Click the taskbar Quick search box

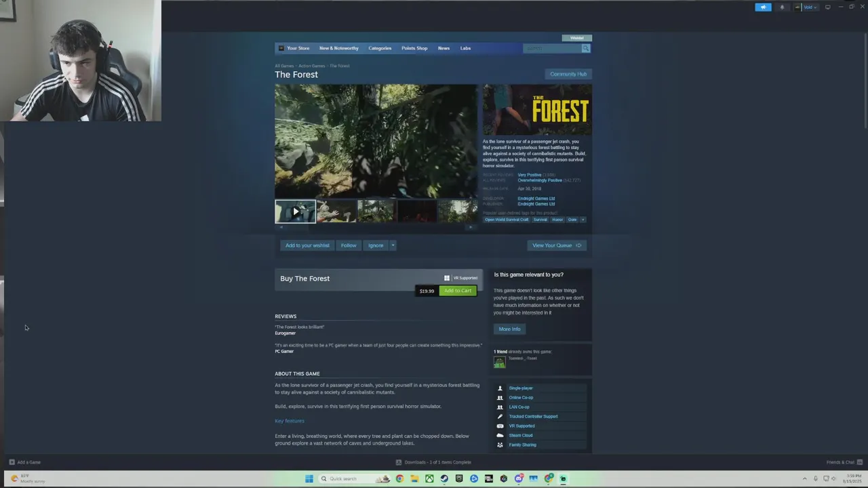355,479
